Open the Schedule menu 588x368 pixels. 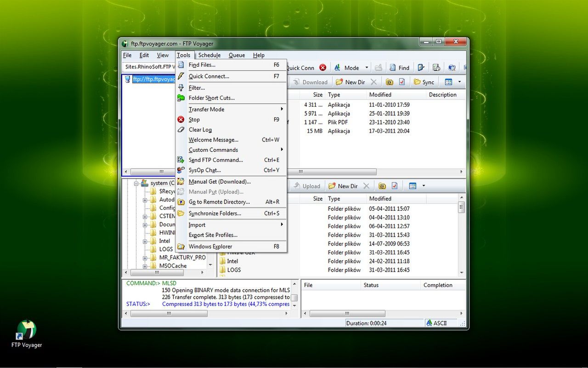(x=209, y=55)
